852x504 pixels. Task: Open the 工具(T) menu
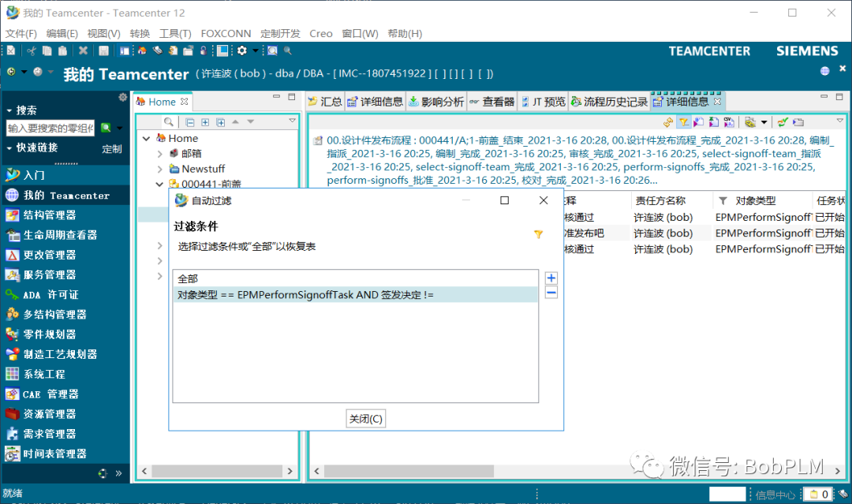click(175, 34)
